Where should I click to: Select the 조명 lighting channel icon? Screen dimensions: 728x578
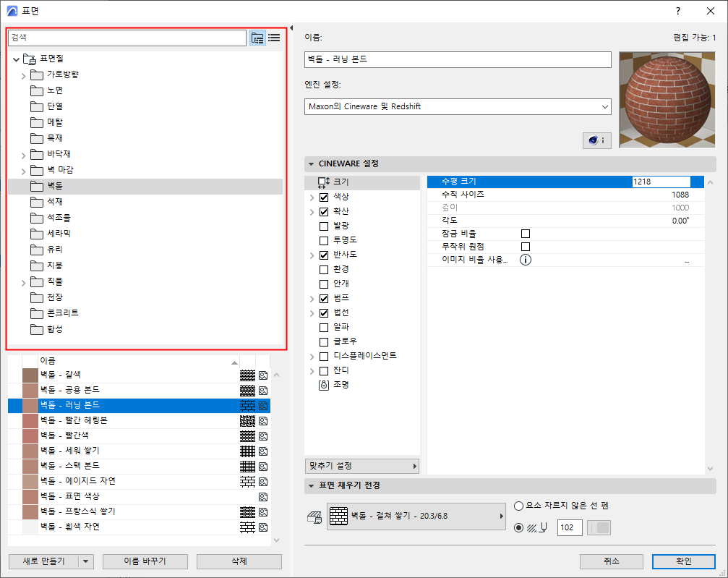324,385
